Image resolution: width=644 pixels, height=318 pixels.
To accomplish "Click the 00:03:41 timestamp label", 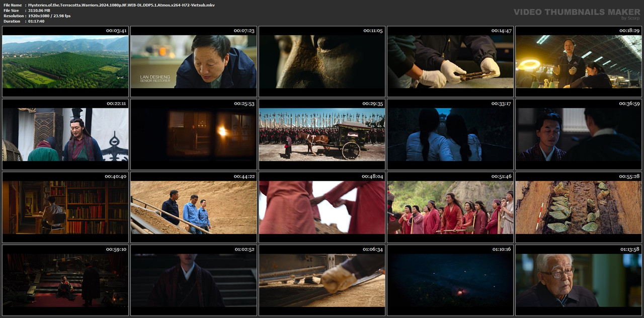I will 117,31.
